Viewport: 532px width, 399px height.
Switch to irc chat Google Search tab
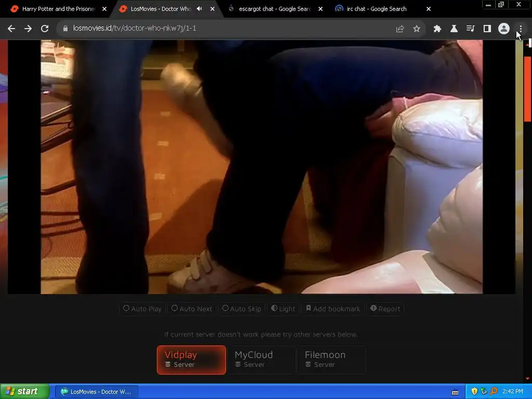(377, 9)
